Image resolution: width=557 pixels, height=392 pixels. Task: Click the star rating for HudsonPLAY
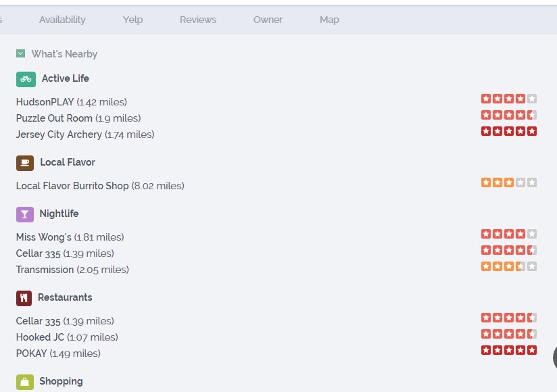(x=508, y=99)
